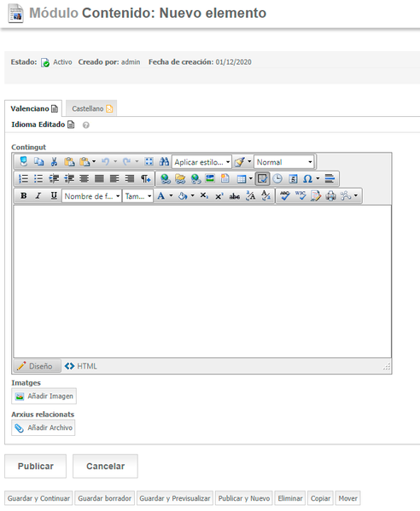This screenshot has height=511, width=420.
Task: Pick background color paint bucket icon
Action: coord(183,195)
